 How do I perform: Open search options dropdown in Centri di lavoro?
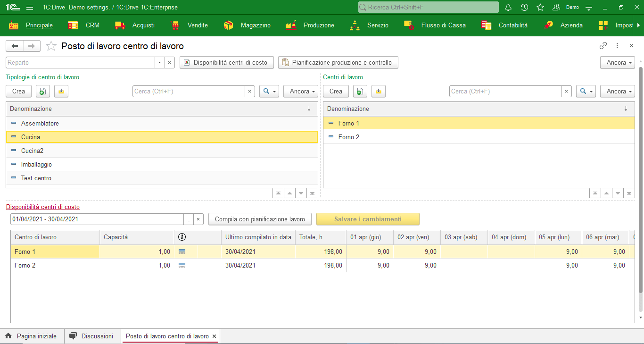click(586, 92)
